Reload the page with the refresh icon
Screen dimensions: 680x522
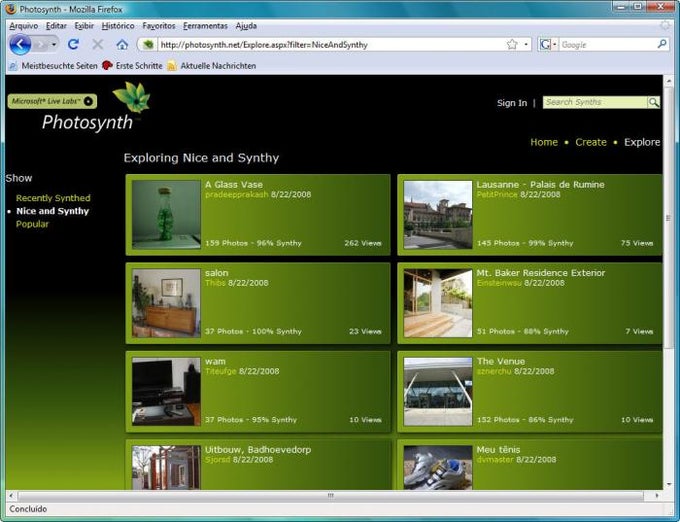pos(73,44)
